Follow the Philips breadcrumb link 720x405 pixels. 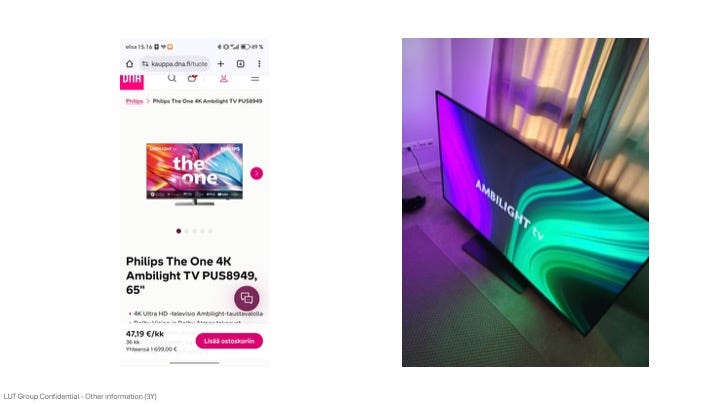[135, 101]
